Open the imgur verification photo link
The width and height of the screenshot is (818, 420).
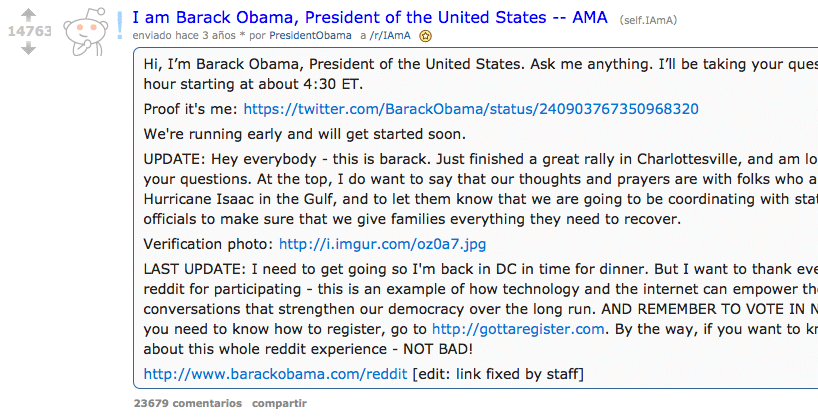tap(382, 244)
